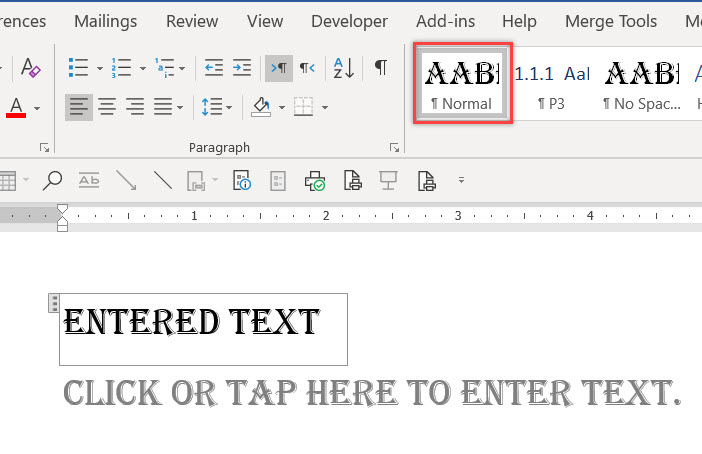Click the Decrease Indent icon
The height and width of the screenshot is (454, 702).
[x=214, y=68]
